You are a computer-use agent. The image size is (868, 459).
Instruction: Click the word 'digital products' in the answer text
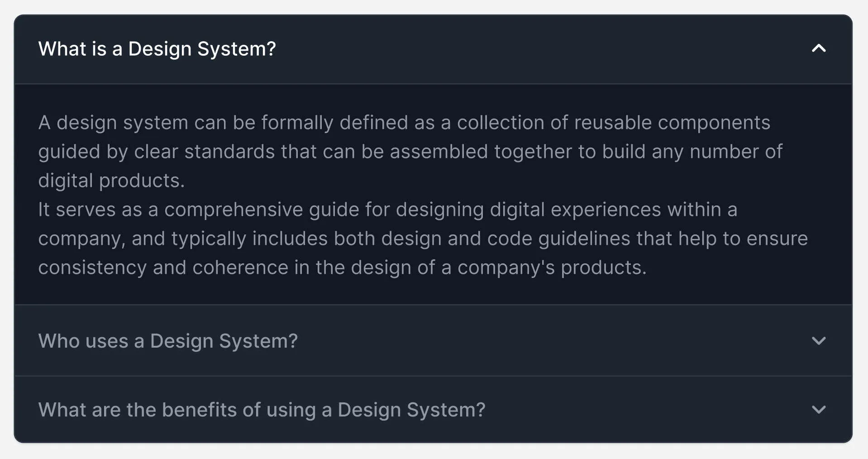pyautogui.click(x=110, y=180)
